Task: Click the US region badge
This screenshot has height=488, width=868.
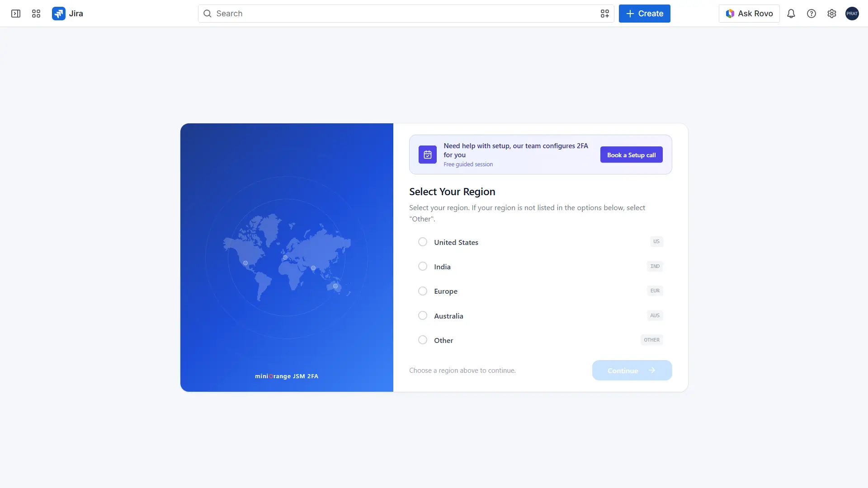Action: pyautogui.click(x=656, y=242)
